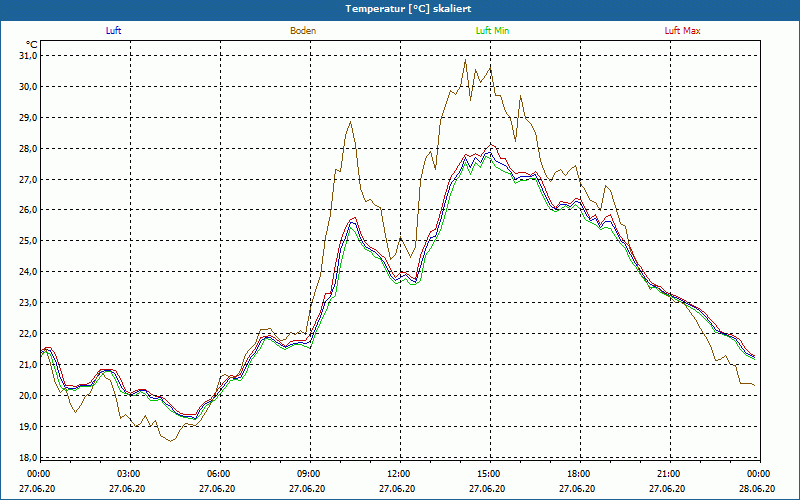Click the 27.06.20 date under 15:00
800x500 pixels.
click(x=487, y=488)
